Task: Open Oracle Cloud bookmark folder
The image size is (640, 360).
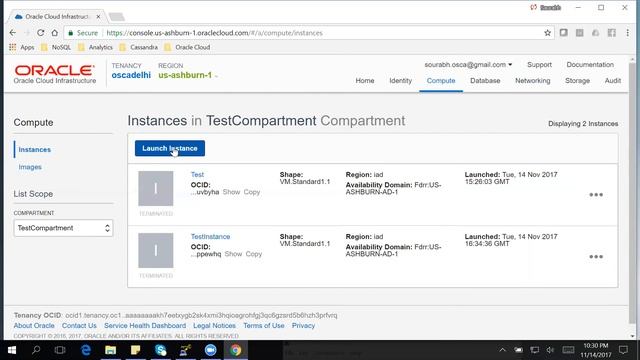Action: click(187, 47)
